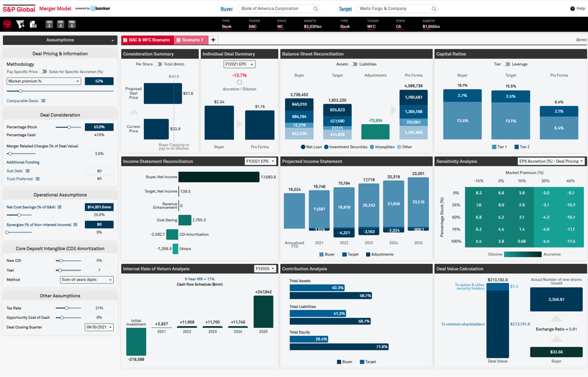Toggle the Adjustments legend in Projected Income Statement

tap(380, 254)
